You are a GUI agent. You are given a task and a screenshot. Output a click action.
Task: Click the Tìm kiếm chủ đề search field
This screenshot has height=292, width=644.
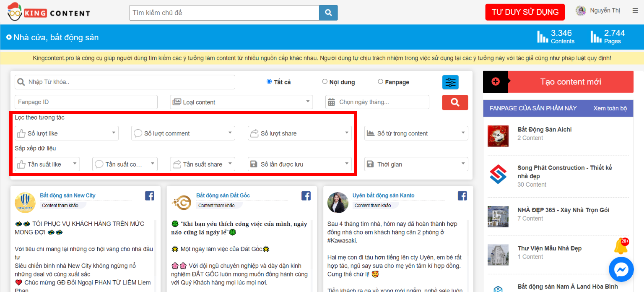coord(224,13)
